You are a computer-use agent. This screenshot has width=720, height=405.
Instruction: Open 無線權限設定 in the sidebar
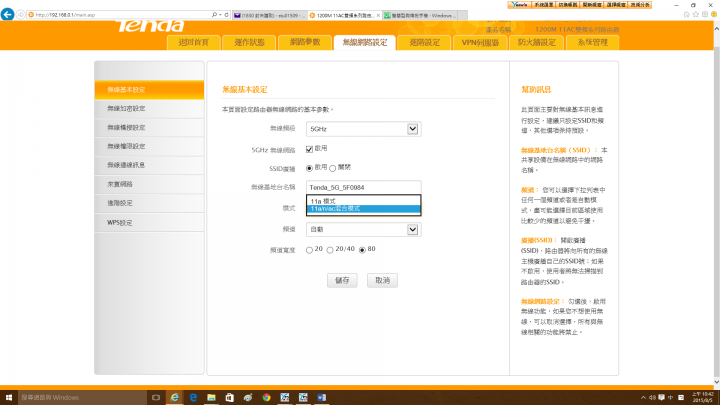click(x=149, y=146)
